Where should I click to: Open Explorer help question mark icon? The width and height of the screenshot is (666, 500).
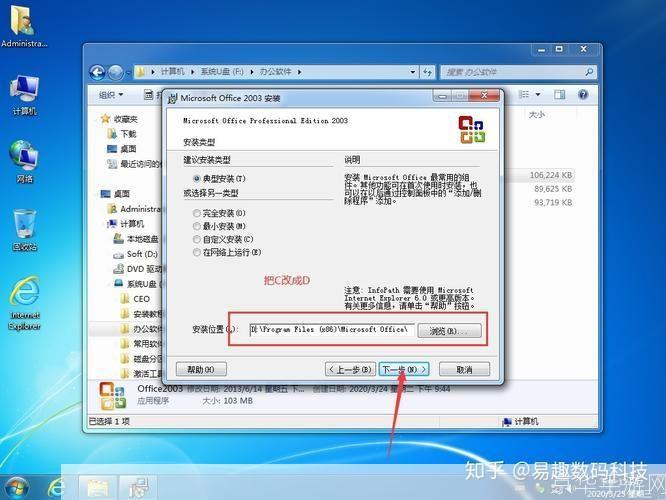[583, 95]
